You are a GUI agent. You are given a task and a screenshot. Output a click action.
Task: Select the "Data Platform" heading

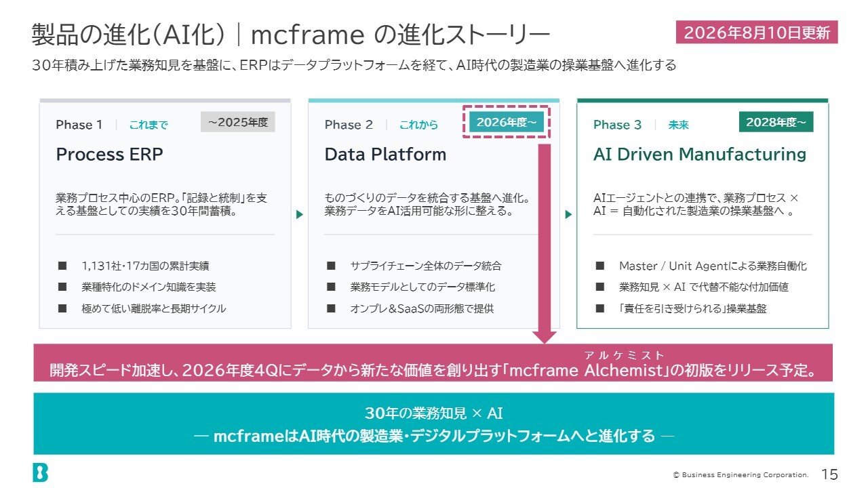(x=386, y=155)
